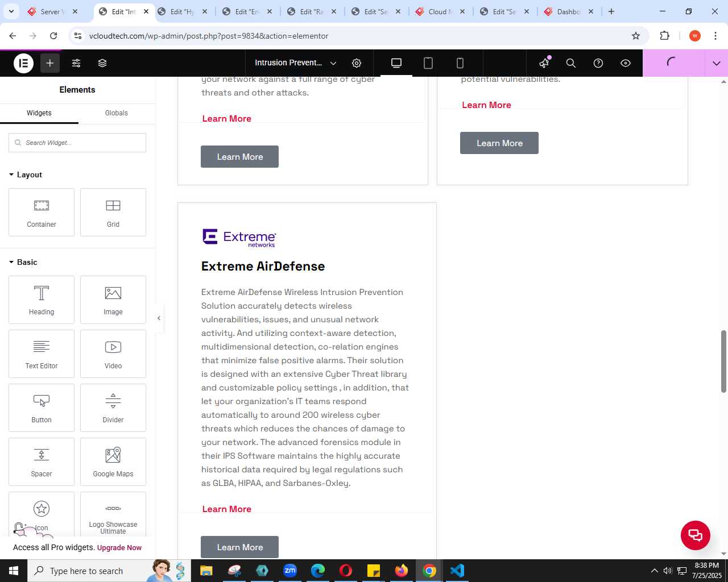728x582 pixels.
Task: Open the Cloud M browser tab
Action: [441, 11]
